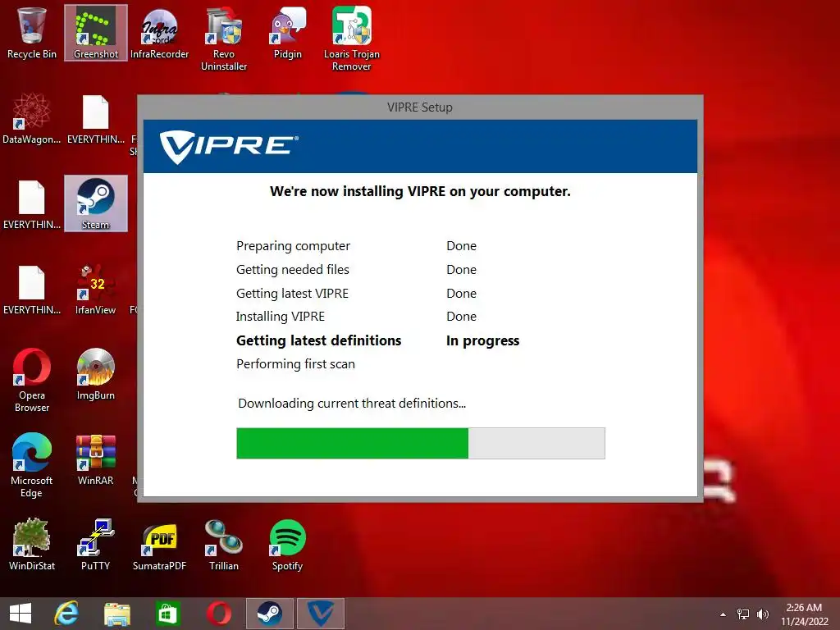Image resolution: width=840 pixels, height=630 pixels.
Task: Click the "Preparing computer" step
Action: click(293, 246)
